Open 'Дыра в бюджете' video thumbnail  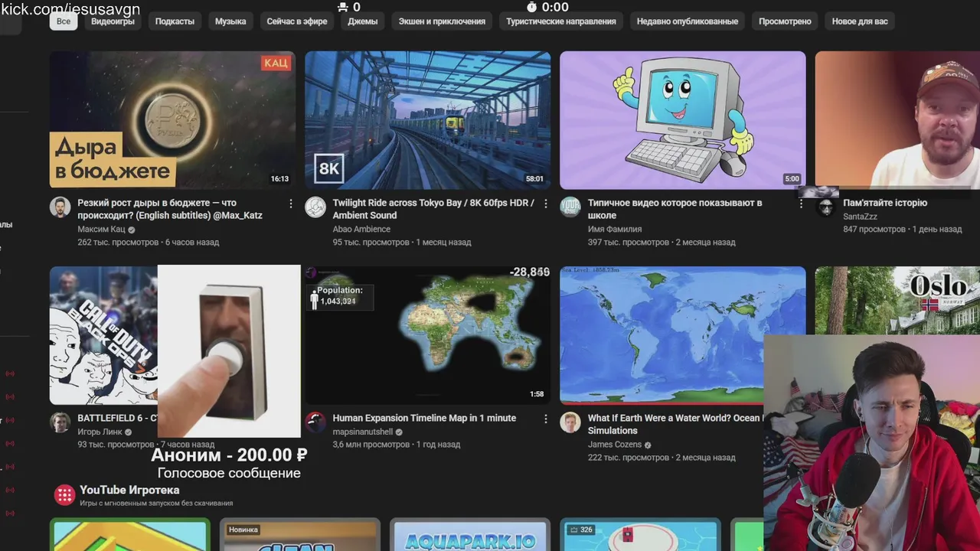coord(172,119)
